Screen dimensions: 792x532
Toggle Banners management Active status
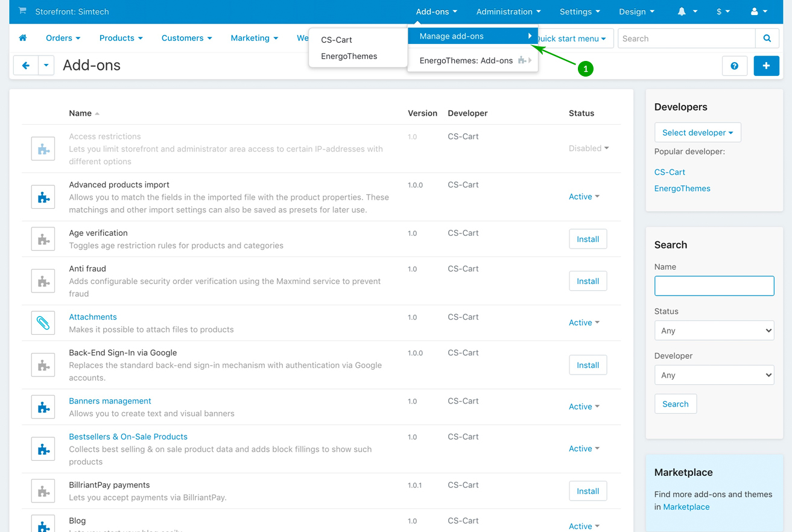[583, 407]
